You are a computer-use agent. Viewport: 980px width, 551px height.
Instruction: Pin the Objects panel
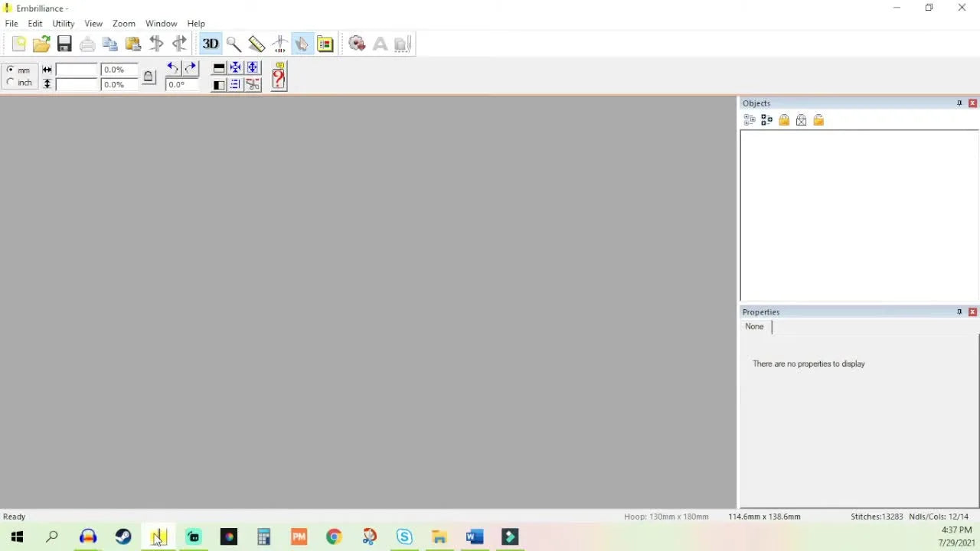coord(959,103)
